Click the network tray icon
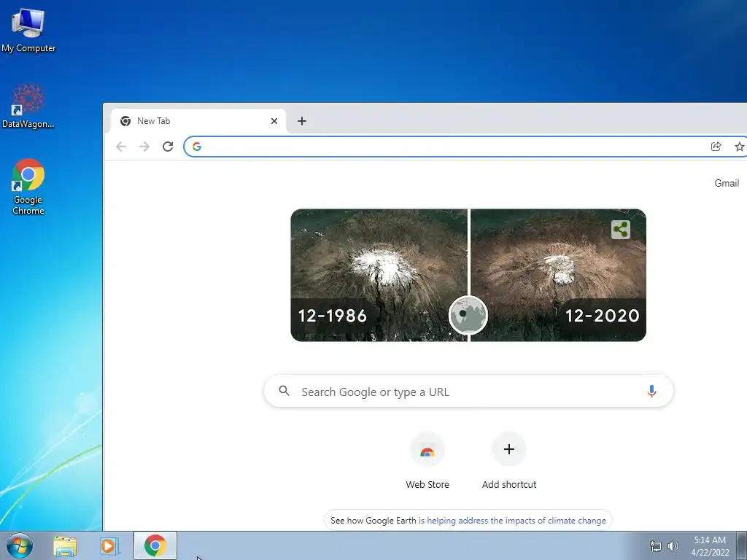The width and height of the screenshot is (747, 560). 656,546
